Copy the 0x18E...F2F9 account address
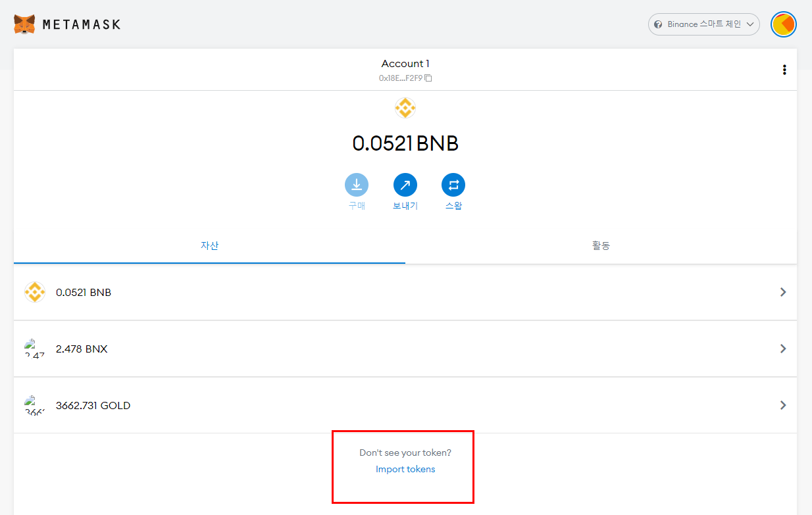 click(405, 78)
